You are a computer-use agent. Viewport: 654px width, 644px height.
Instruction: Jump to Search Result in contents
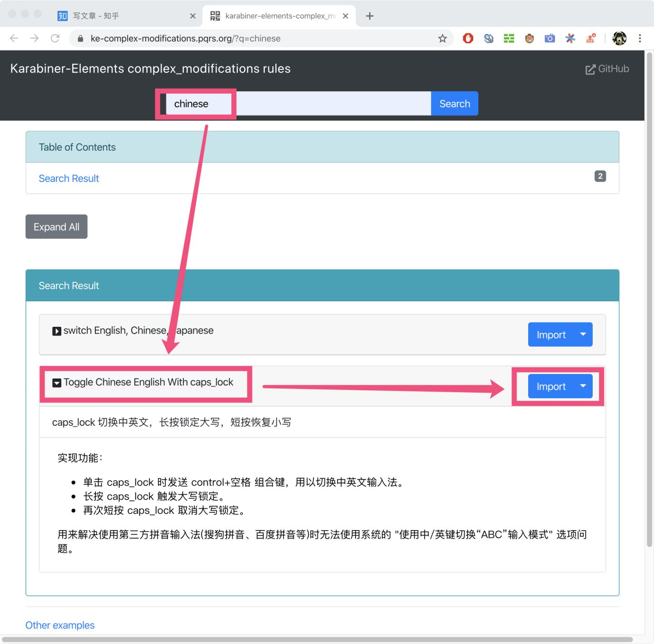point(69,178)
